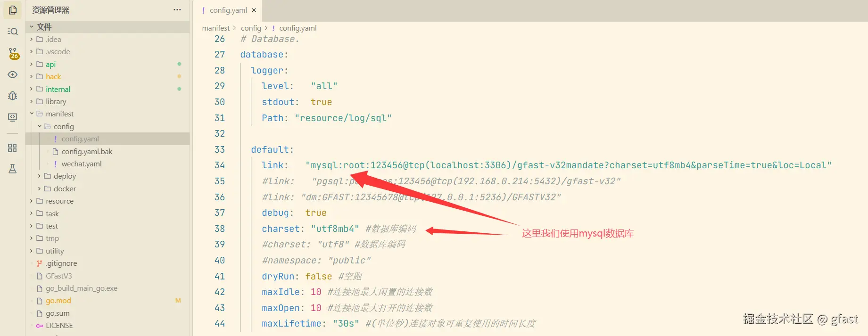Click the dryRun false value
The image size is (868, 336).
319,276
